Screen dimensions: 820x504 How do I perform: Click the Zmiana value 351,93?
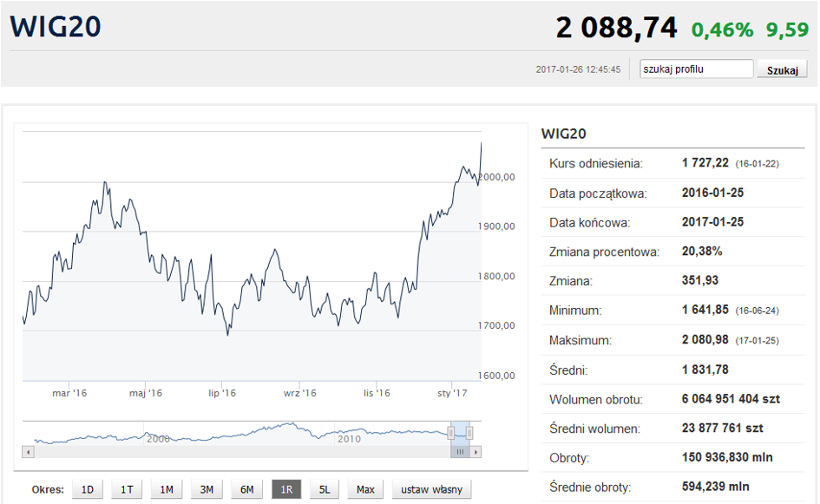699,280
